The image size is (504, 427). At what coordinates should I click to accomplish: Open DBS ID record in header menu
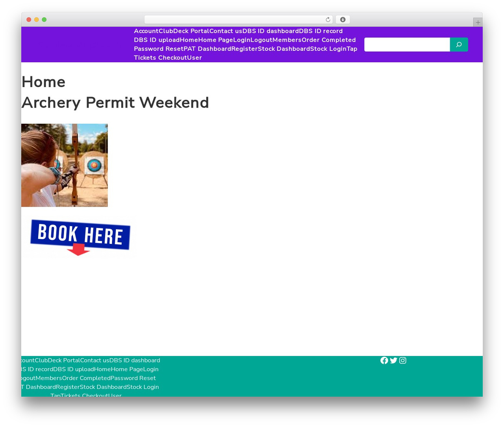[321, 31]
